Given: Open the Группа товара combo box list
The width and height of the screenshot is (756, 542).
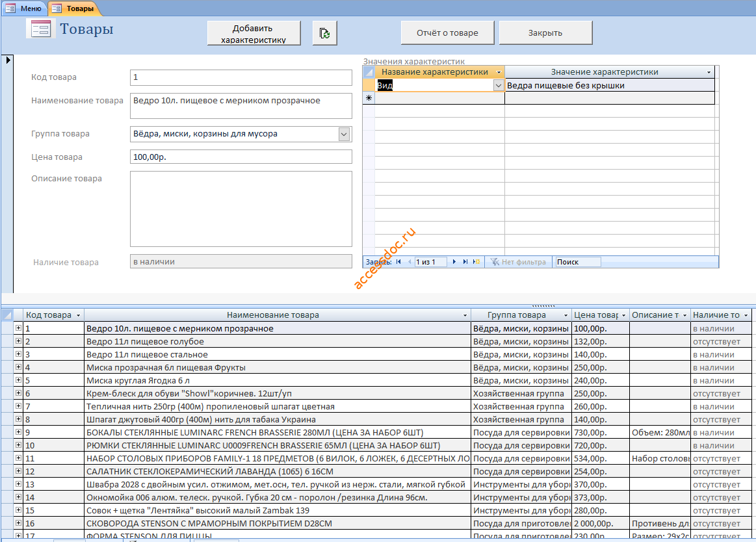Looking at the screenshot, I should click(344, 134).
